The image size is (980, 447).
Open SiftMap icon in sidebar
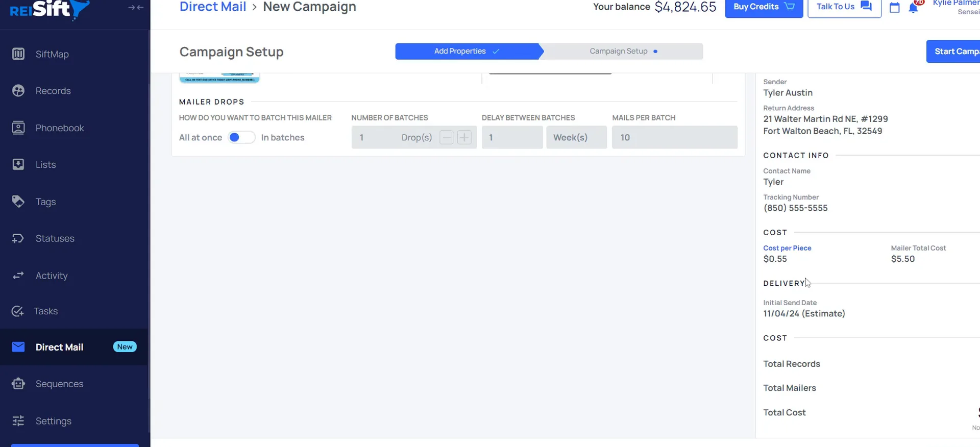coord(18,54)
